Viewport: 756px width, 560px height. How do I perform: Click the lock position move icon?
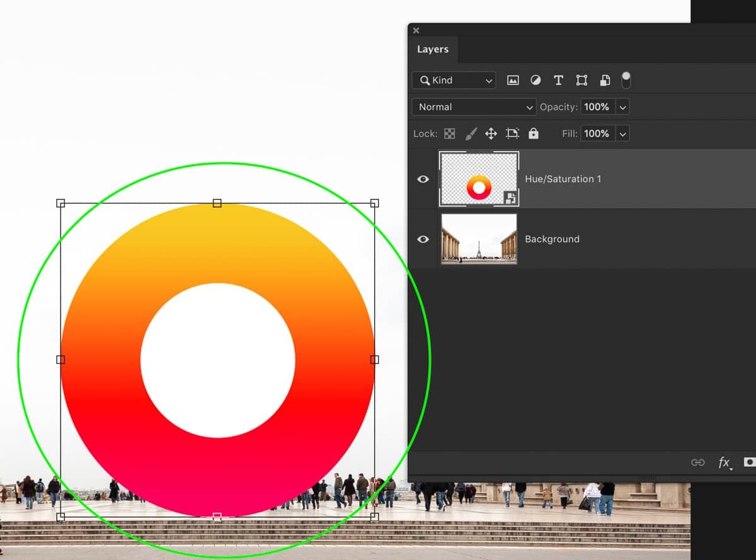491,134
